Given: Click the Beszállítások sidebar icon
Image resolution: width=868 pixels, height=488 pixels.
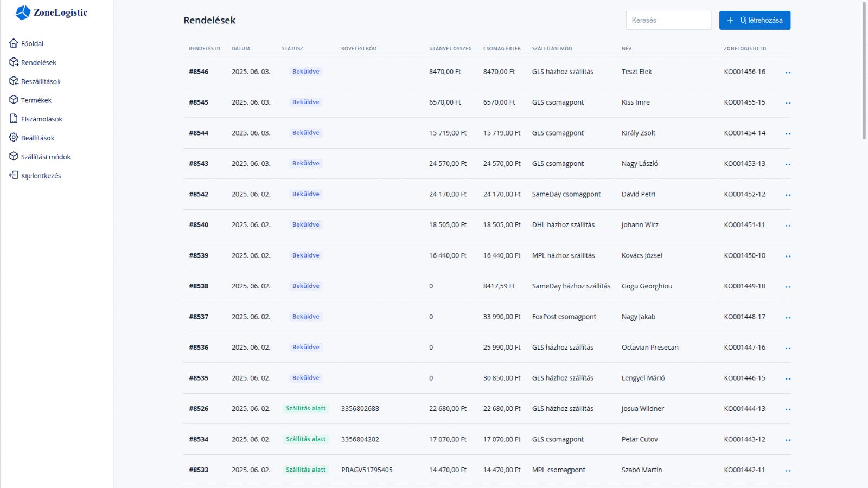Looking at the screenshot, I should pyautogui.click(x=14, y=81).
